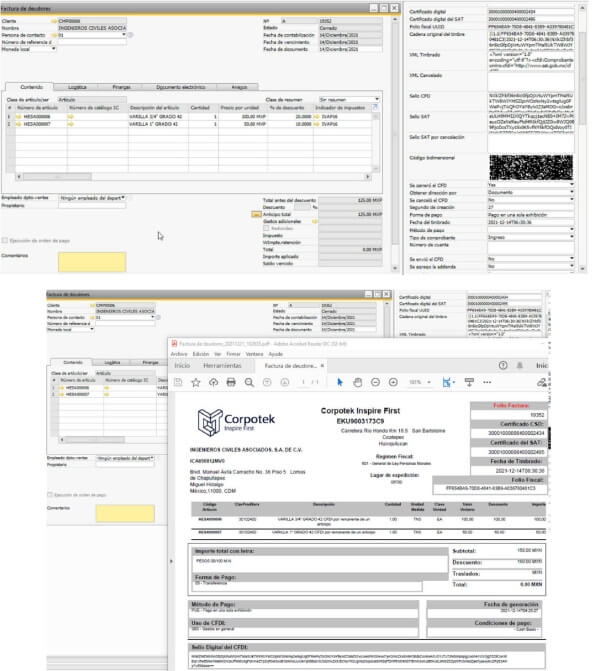
Task: Switch to the Anexos tab
Action: 239,87
